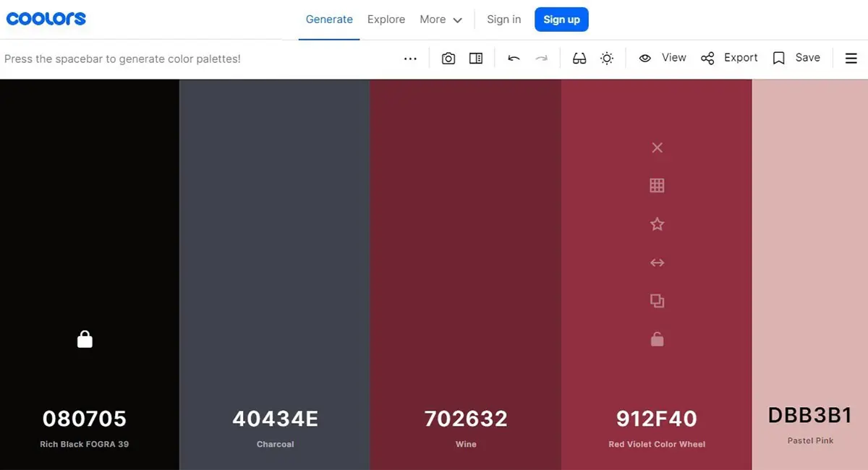Unlock the Rich Black FOGRA 39 color
The image size is (868, 470).
click(x=85, y=338)
